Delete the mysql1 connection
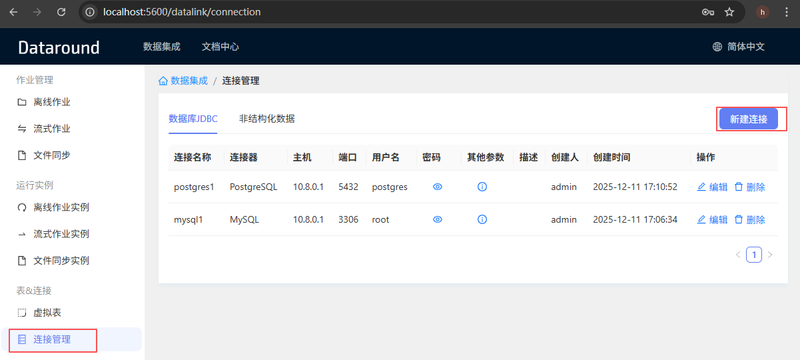Image resolution: width=800 pixels, height=360 pixels. click(749, 219)
